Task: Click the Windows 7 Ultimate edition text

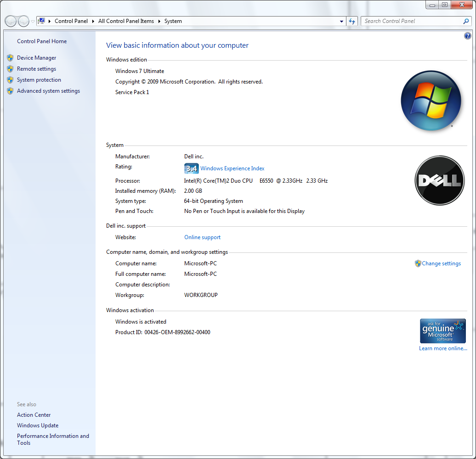Action: [x=140, y=71]
